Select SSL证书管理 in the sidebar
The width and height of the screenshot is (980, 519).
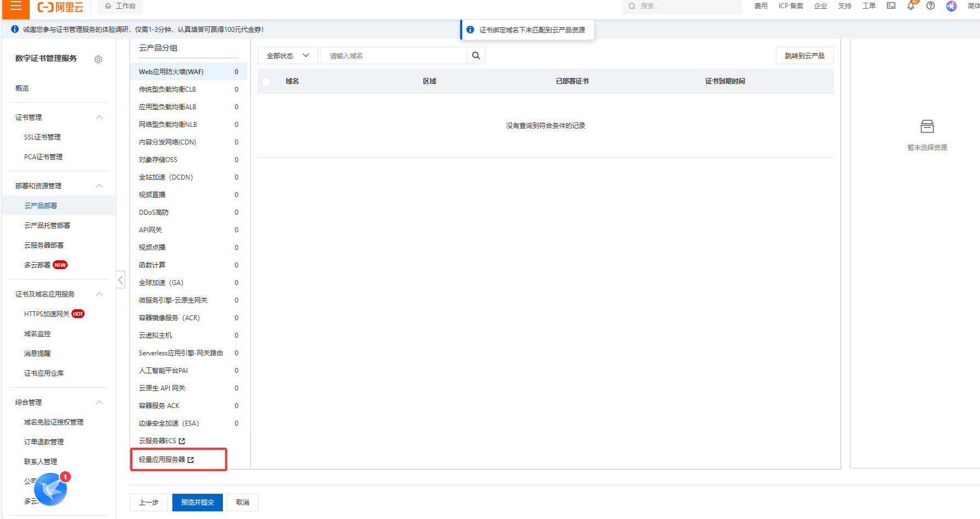(x=42, y=137)
